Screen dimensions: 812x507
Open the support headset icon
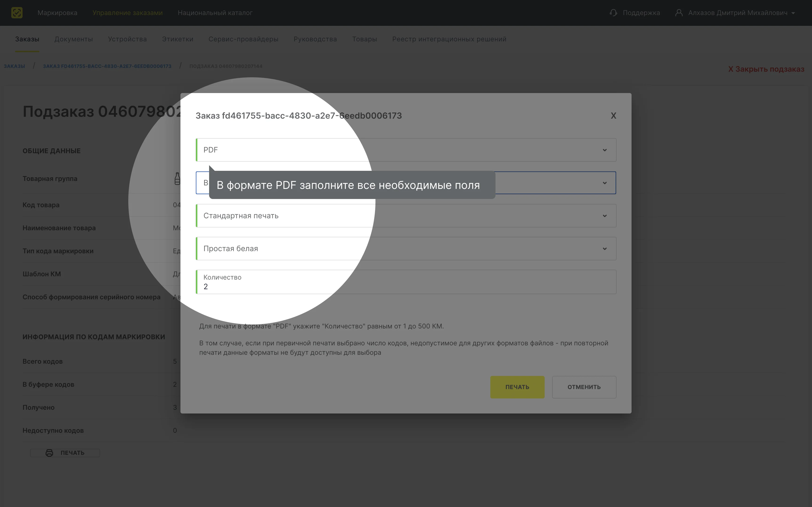tap(613, 13)
